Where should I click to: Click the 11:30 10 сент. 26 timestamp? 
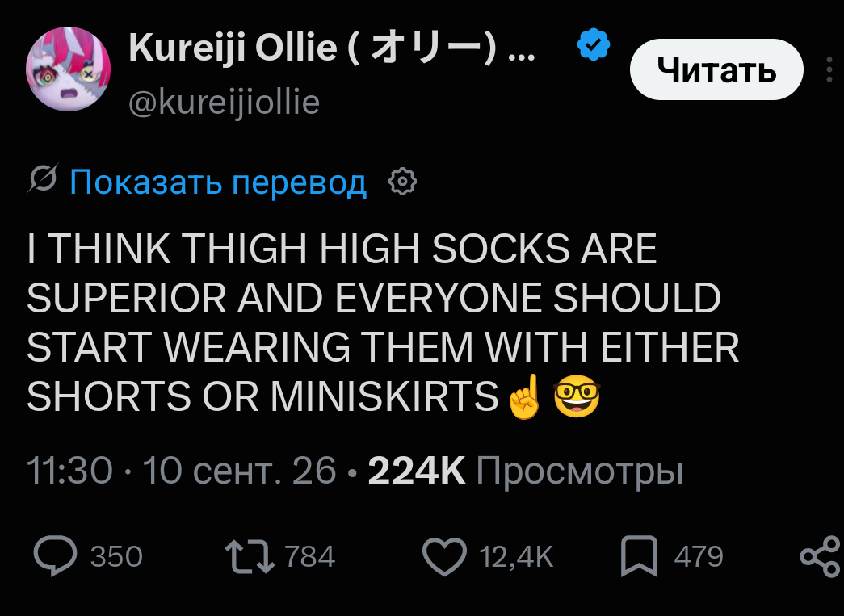[x=182, y=470]
